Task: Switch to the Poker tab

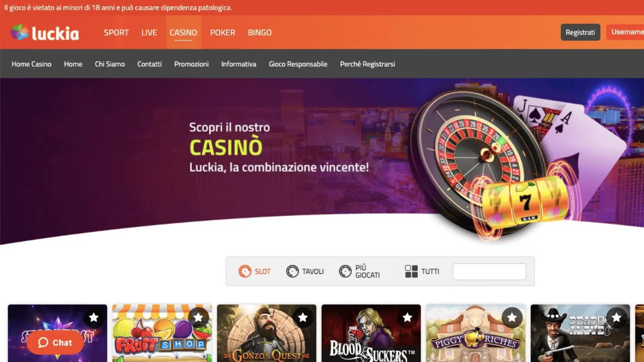Action: pos(222,33)
